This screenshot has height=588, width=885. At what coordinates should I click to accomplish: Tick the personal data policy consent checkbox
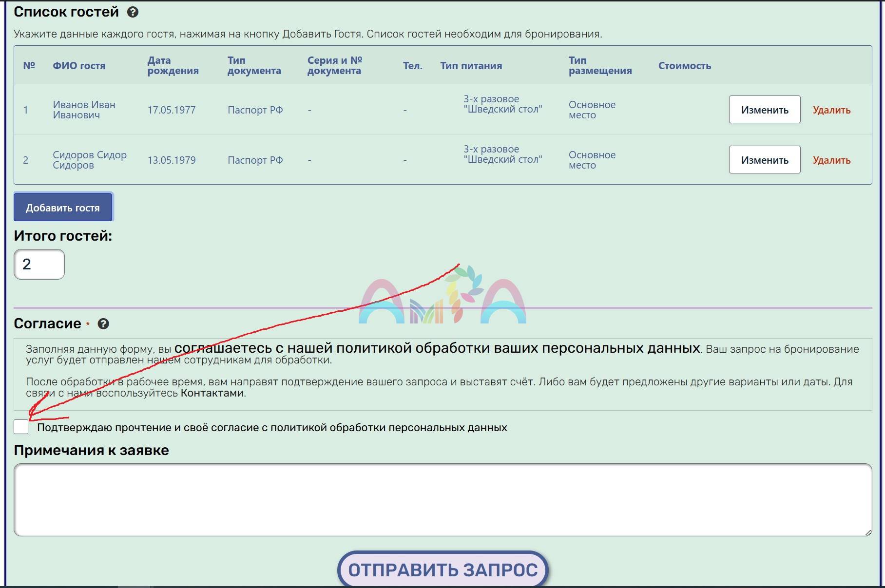(21, 427)
